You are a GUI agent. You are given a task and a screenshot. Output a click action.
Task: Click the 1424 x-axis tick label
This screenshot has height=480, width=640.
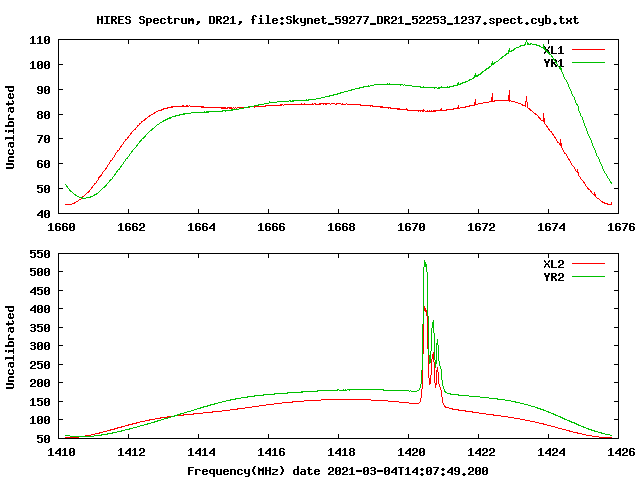click(551, 452)
